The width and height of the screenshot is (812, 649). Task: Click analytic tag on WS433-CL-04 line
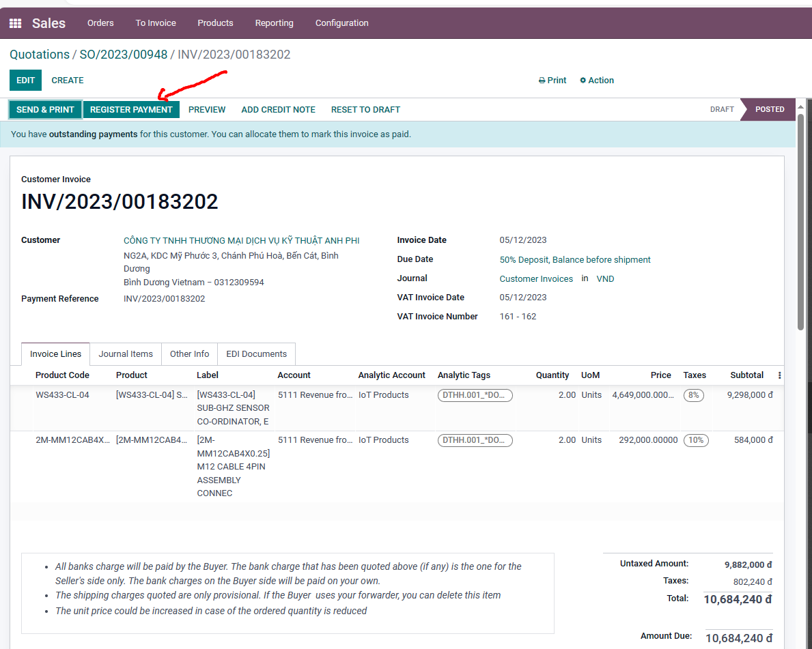[475, 395]
